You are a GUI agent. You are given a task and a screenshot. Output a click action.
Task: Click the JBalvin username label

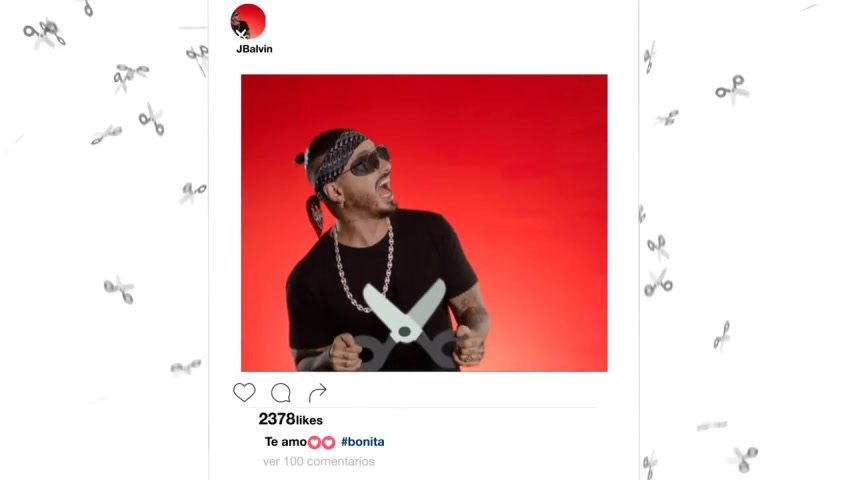click(x=254, y=49)
